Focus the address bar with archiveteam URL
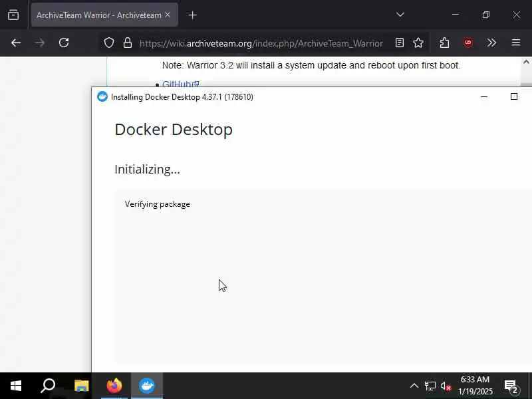532x399 pixels. pos(261,43)
